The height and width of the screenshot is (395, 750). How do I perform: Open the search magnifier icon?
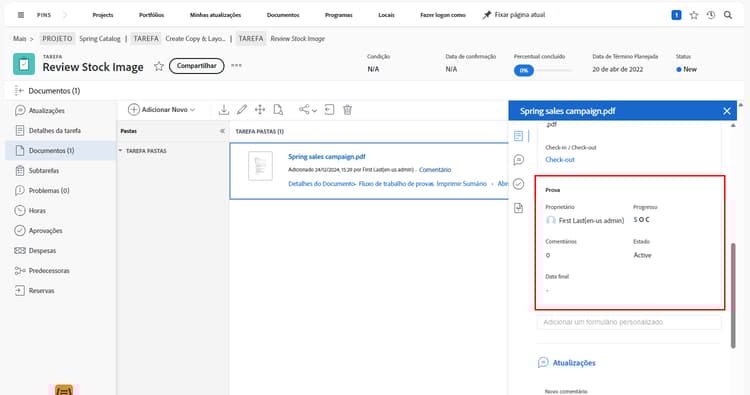(728, 15)
